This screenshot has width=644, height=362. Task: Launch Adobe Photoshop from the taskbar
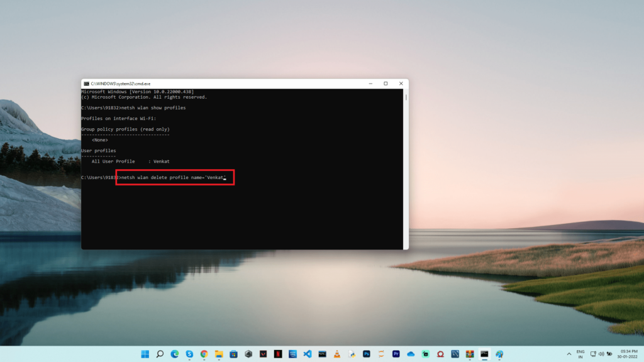click(x=367, y=354)
